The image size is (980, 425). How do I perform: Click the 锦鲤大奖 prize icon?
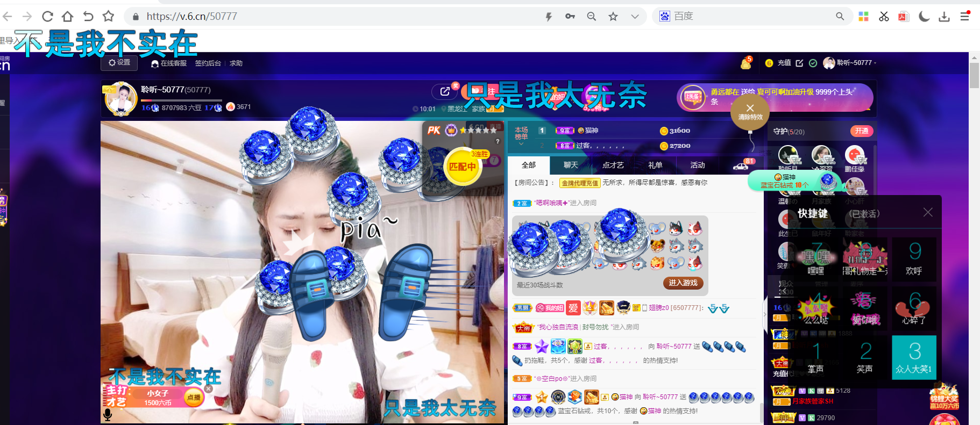tap(944, 397)
